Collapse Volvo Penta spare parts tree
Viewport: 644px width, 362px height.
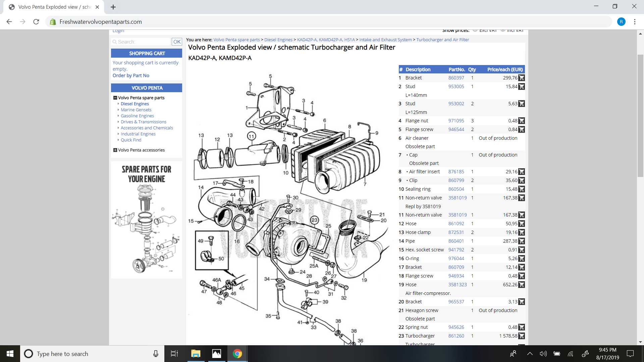(x=115, y=98)
